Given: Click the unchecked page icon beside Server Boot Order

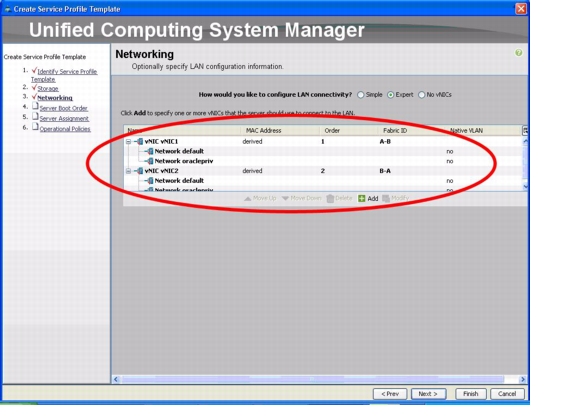Looking at the screenshot, I should 35,106.
